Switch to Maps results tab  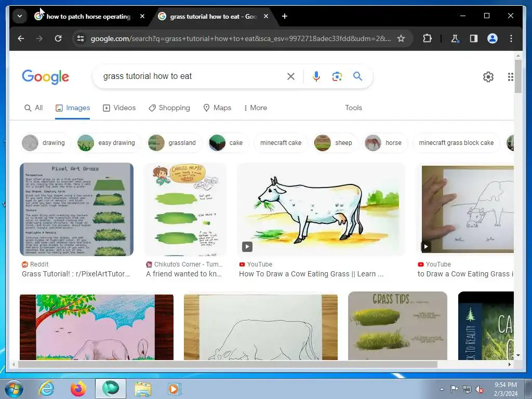tap(217, 108)
